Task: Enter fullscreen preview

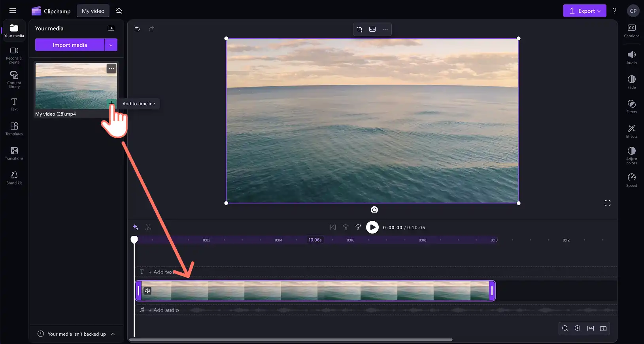Action: [x=608, y=203]
